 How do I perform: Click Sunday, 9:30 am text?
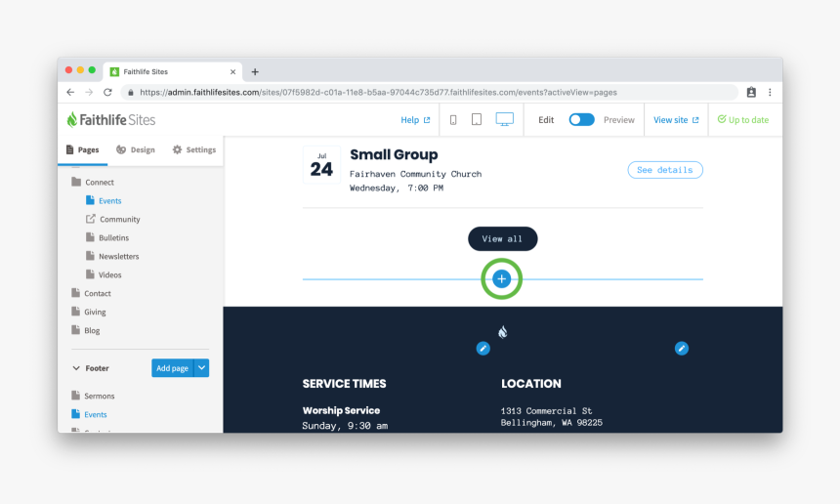pyautogui.click(x=345, y=426)
